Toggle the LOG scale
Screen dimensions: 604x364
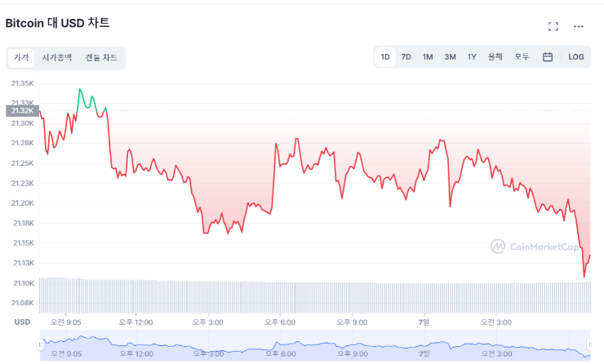pos(576,57)
